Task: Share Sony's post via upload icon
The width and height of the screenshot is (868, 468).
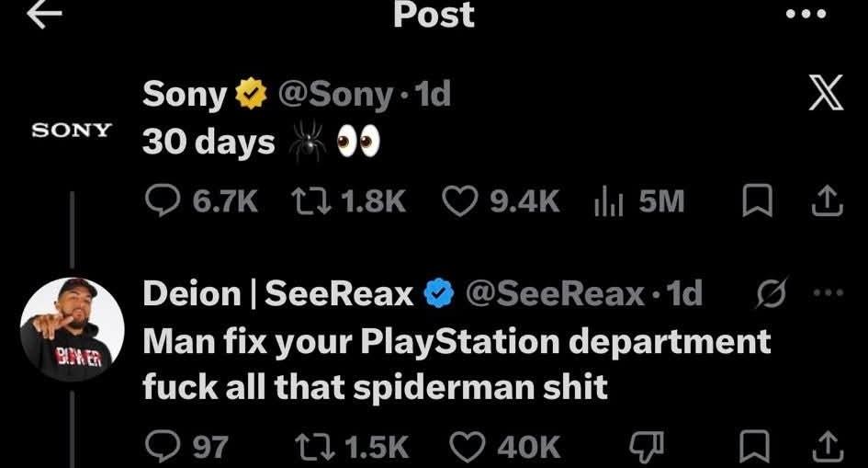Action: point(828,200)
